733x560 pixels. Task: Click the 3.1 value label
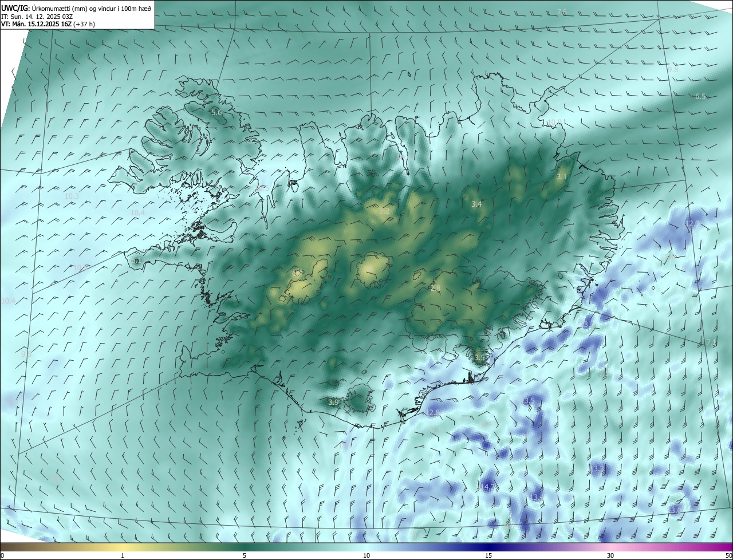[562, 177]
